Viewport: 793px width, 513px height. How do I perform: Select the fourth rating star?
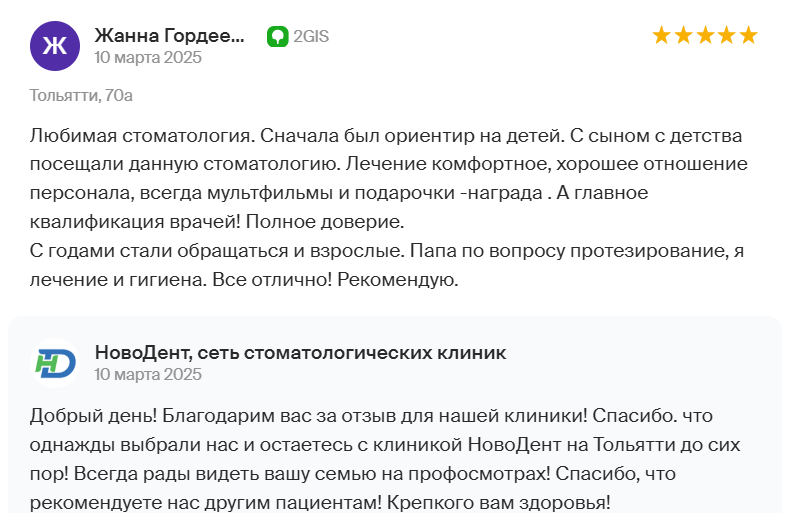(x=727, y=36)
